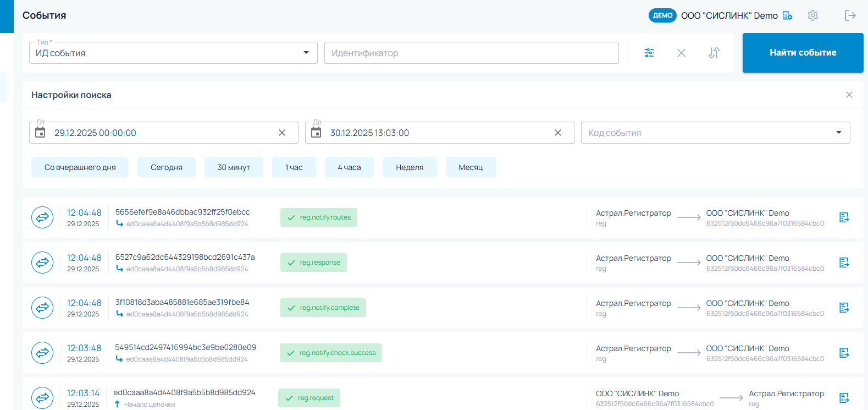Click organization building icon next to Demo
Viewport: 868px width, 410px height.
(788, 15)
